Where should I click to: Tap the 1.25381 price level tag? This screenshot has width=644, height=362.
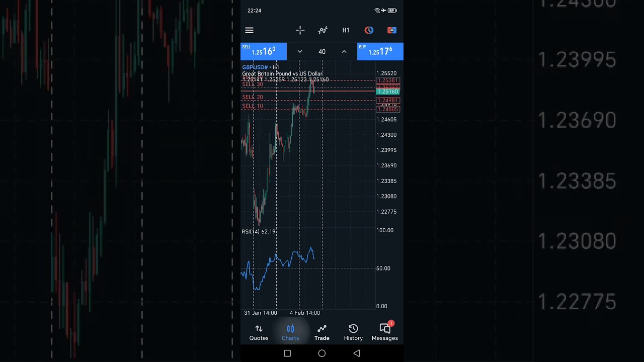click(388, 80)
